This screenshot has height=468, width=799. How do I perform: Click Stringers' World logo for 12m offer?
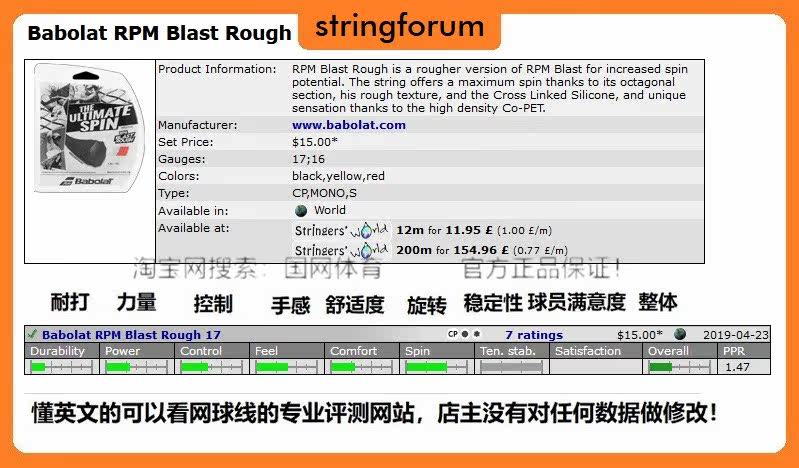click(342, 230)
